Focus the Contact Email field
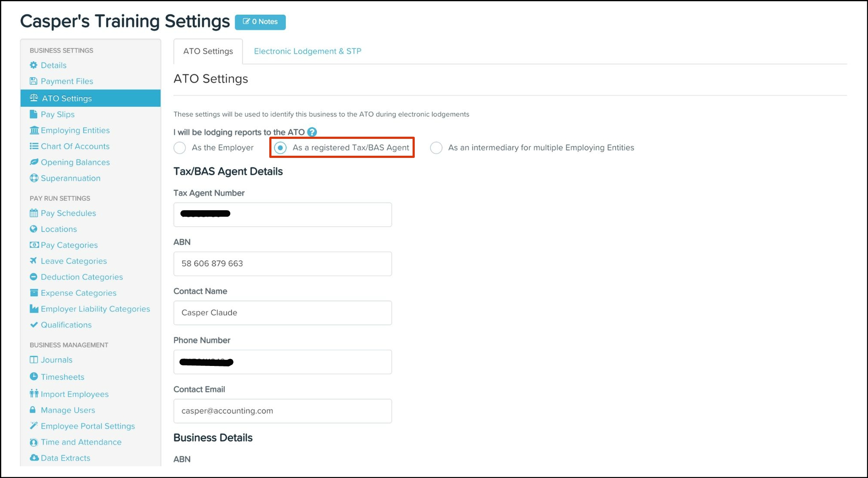 click(x=282, y=411)
